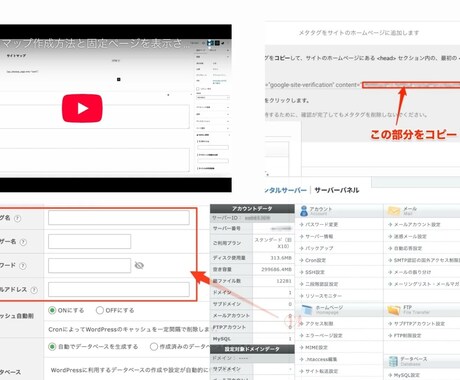Open 二段階認証設定 link
This screenshot has height=380, width=460.
pyautogui.click(x=321, y=284)
